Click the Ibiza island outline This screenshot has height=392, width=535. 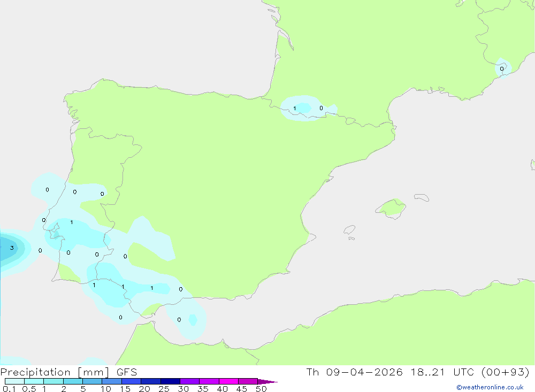point(349,229)
